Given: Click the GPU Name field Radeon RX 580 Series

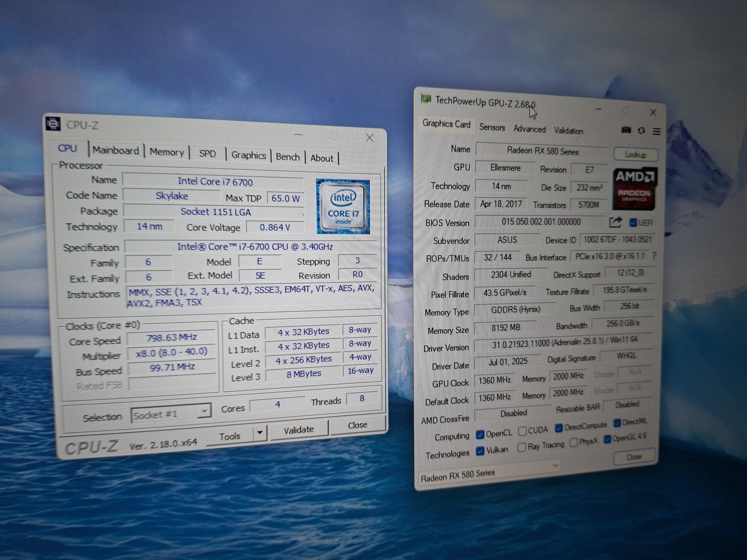Looking at the screenshot, I should coord(542,151).
